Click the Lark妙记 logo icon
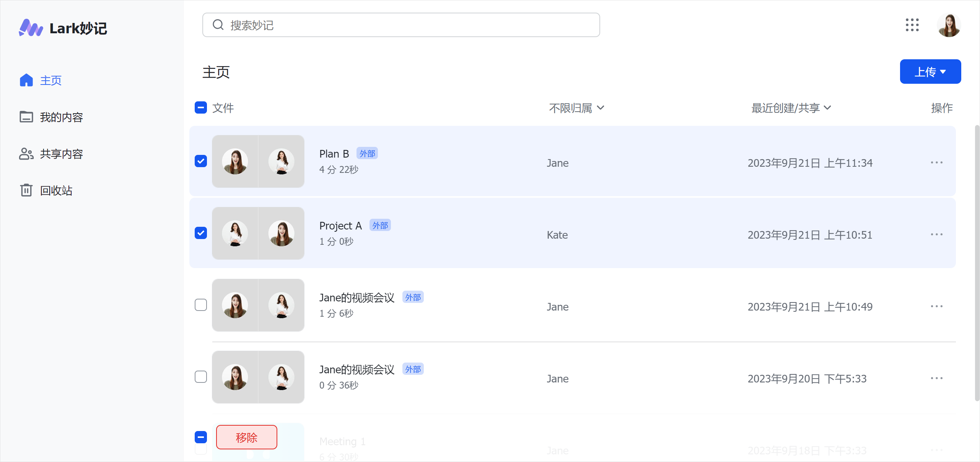The height and width of the screenshot is (462, 980). click(31, 28)
